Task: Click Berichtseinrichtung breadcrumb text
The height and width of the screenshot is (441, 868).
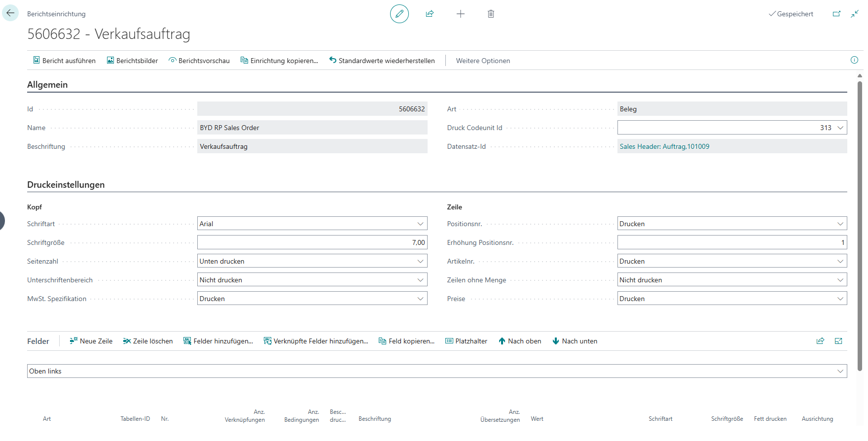Action: tap(56, 14)
